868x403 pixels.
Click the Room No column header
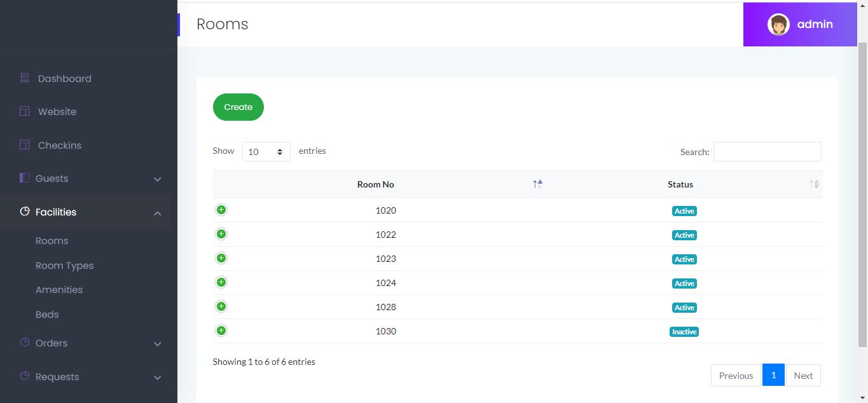click(x=376, y=184)
